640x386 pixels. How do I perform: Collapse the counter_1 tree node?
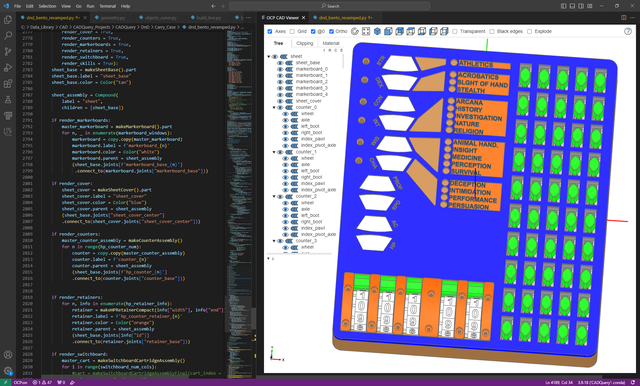[x=274, y=152]
